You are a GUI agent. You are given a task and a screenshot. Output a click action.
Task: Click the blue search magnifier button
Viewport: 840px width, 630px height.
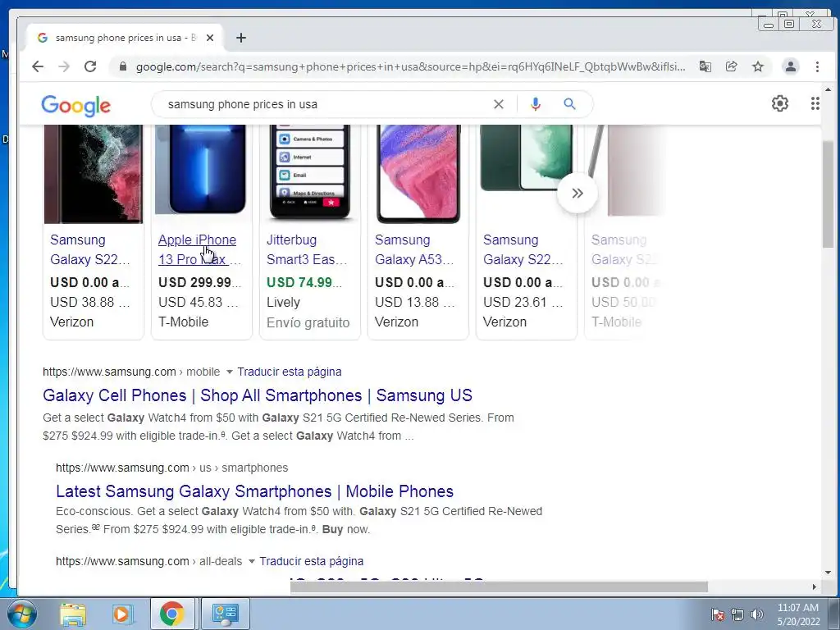(x=569, y=104)
